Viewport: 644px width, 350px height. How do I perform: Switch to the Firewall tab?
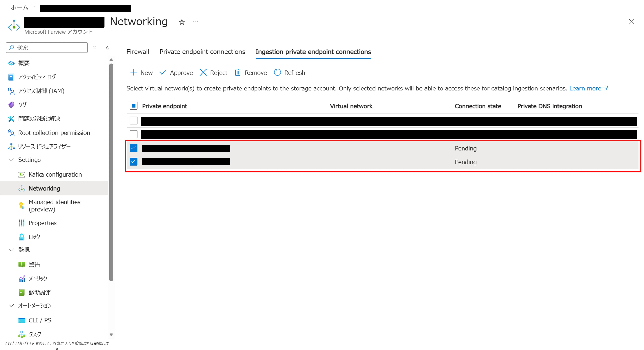[x=138, y=52]
